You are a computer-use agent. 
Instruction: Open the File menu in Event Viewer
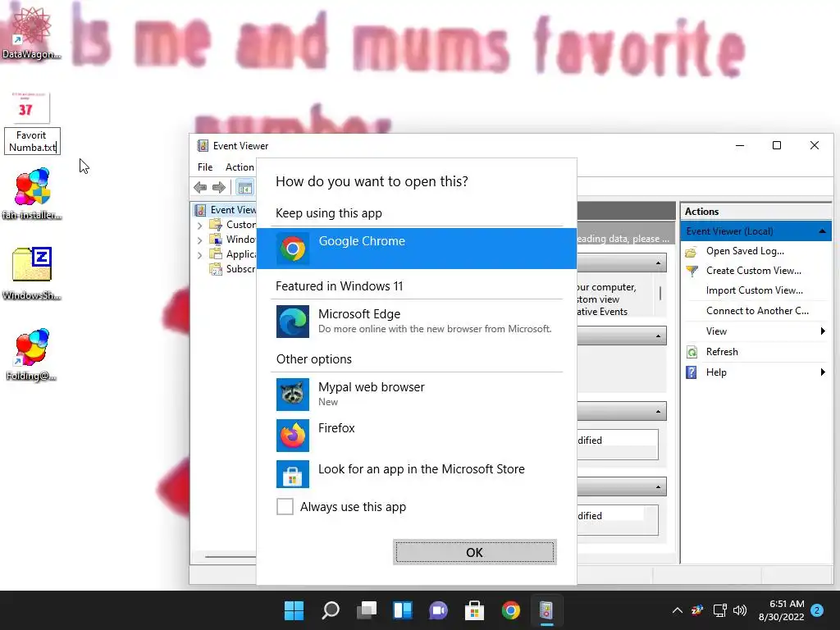(x=205, y=167)
